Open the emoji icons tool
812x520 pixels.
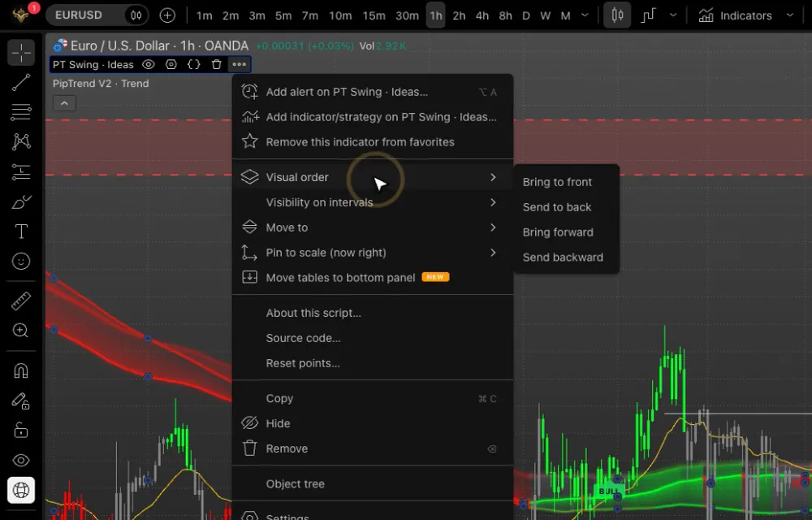pos(21,261)
